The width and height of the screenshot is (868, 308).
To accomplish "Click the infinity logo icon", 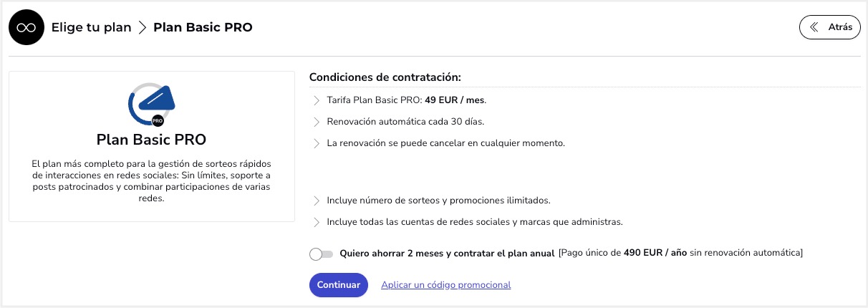I will 26,28.
